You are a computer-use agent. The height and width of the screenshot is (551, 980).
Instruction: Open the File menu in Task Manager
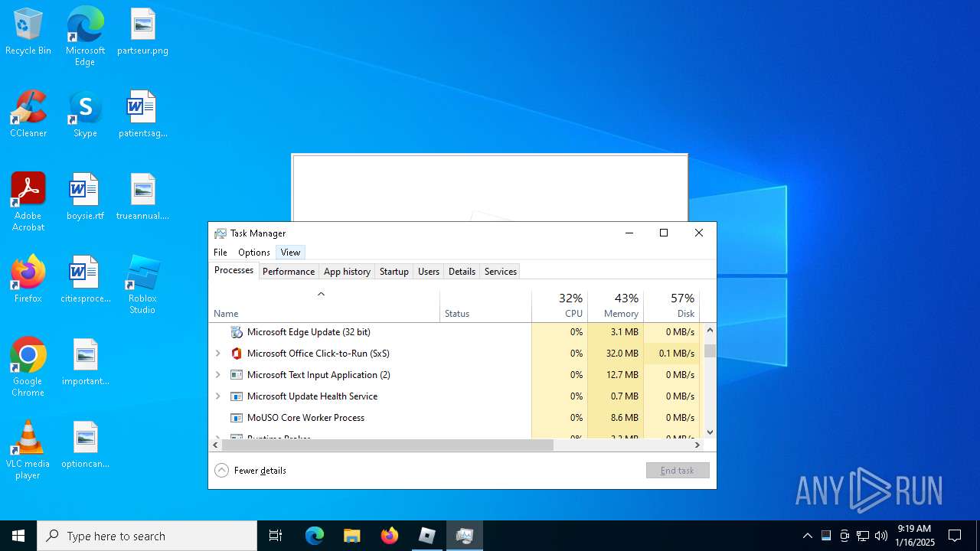pyautogui.click(x=220, y=253)
